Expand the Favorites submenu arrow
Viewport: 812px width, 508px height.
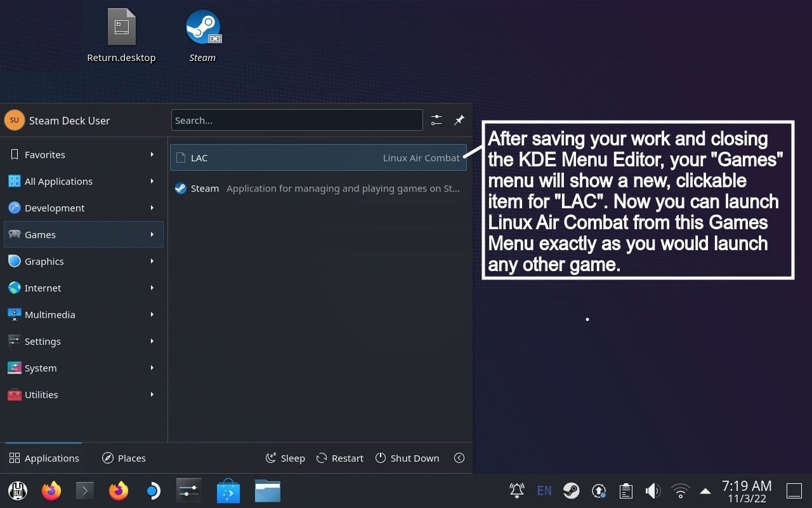click(152, 154)
